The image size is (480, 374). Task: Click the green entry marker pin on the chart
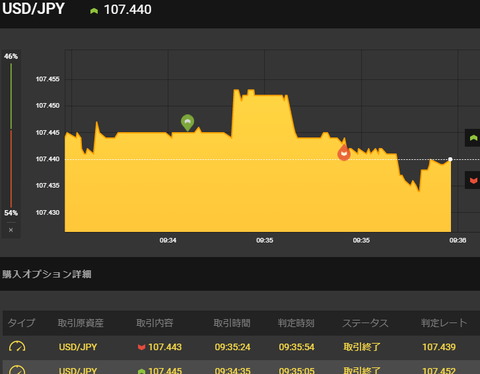click(187, 122)
